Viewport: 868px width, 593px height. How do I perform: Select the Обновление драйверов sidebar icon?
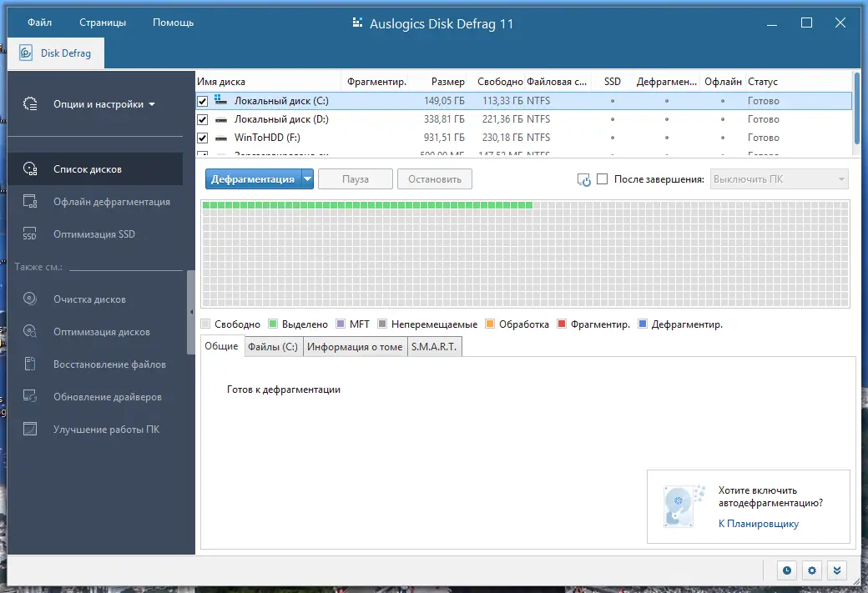28,397
